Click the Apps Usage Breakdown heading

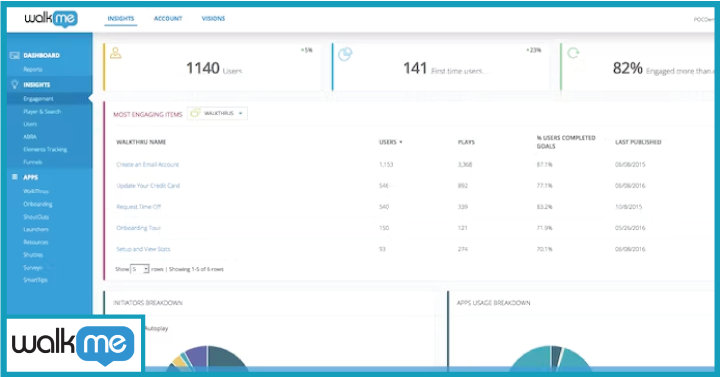(x=494, y=303)
